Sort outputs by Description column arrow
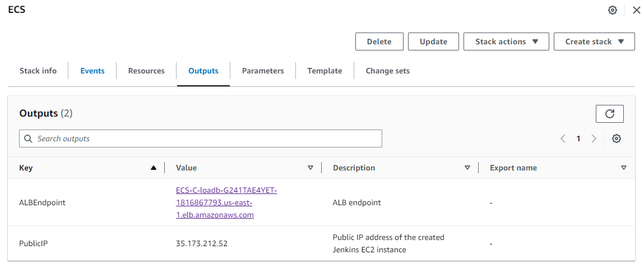This screenshot has width=644, height=277. pyautogui.click(x=467, y=168)
